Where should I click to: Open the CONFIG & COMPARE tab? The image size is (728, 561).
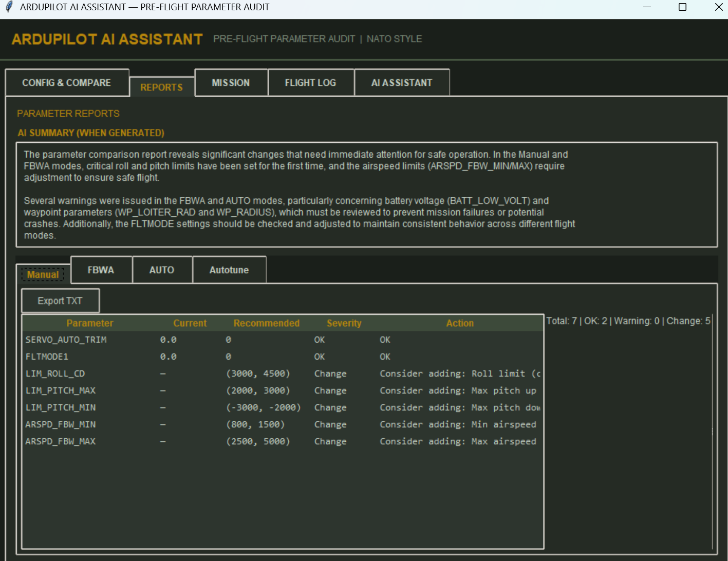(x=67, y=83)
